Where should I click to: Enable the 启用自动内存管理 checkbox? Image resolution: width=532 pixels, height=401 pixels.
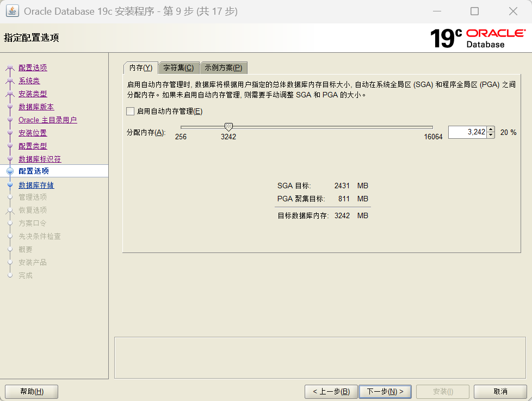coord(131,112)
